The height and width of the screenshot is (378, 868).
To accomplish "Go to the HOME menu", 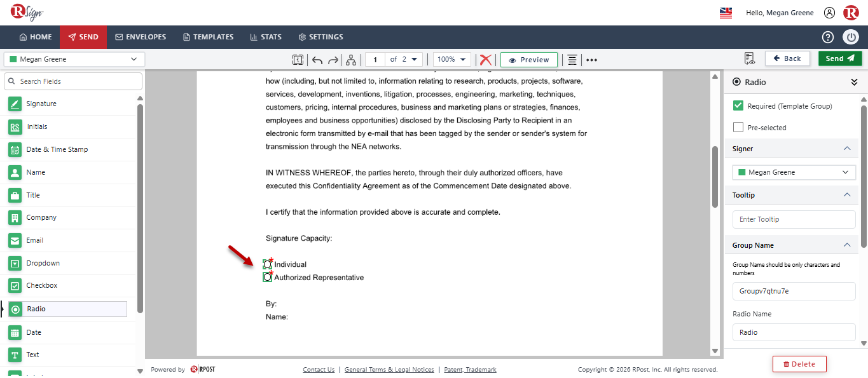I will point(36,37).
